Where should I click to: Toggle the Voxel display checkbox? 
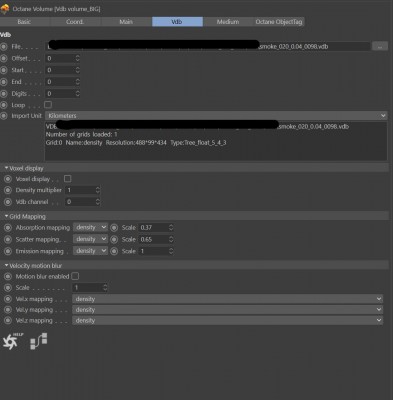(68, 179)
